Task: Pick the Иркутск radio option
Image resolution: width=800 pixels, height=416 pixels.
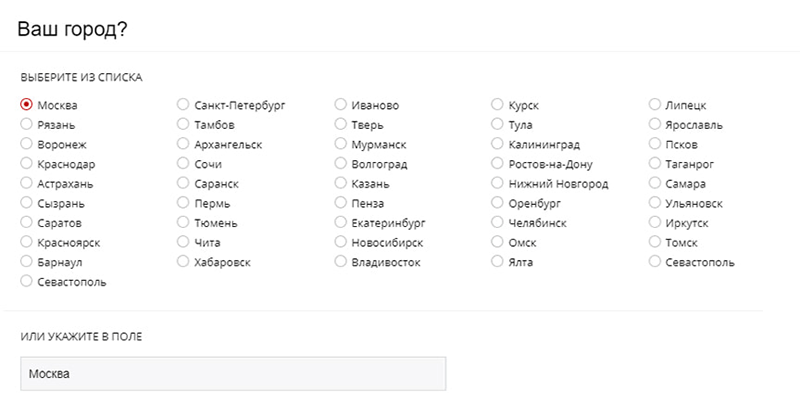Action: (655, 222)
